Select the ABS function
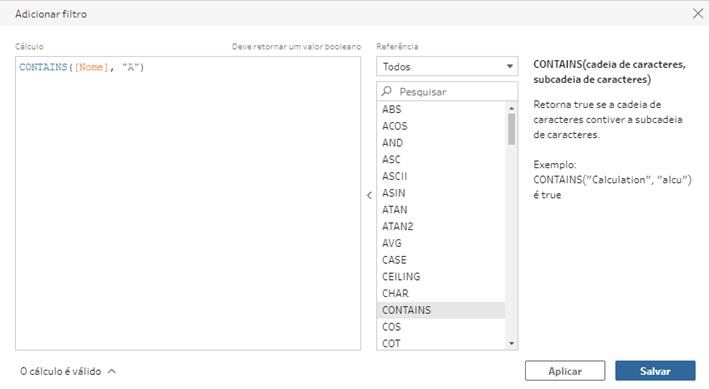 click(441, 109)
